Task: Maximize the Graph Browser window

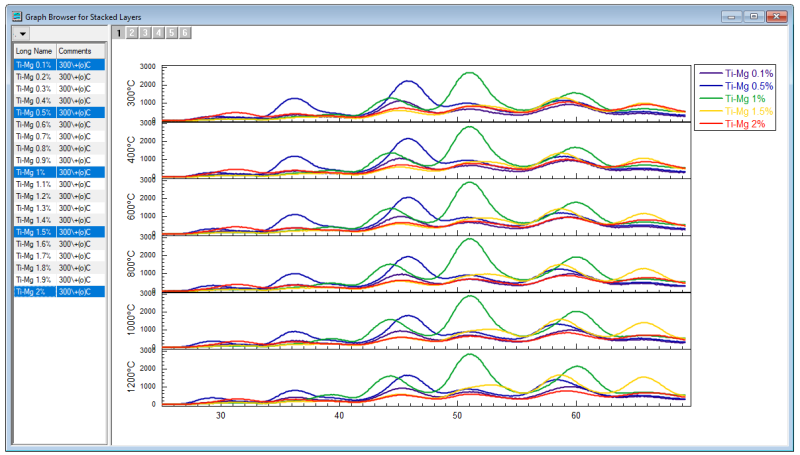Action: click(752, 16)
